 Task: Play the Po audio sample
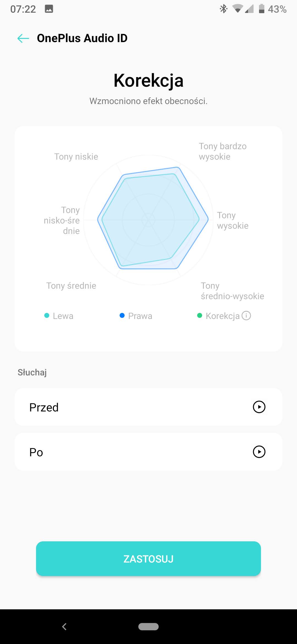259,452
